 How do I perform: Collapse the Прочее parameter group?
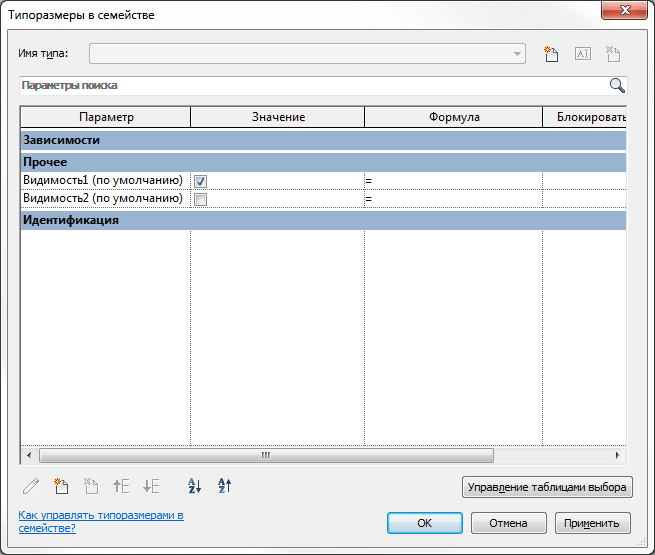click(45, 162)
